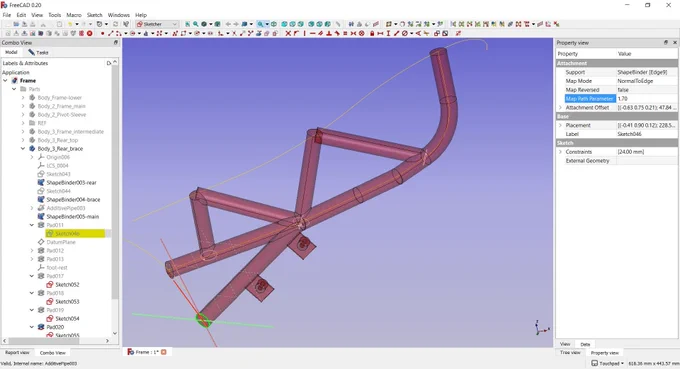Select the Create polyline tool

click(x=174, y=33)
